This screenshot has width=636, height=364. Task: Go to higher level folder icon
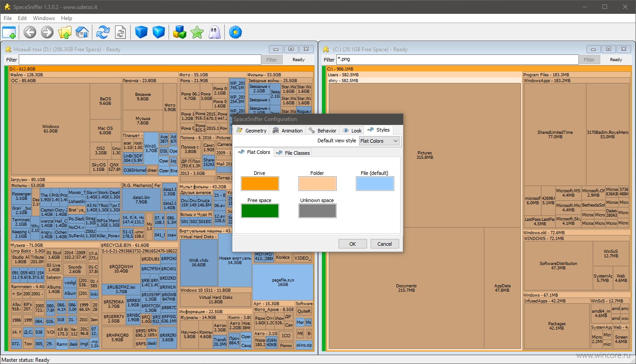[x=65, y=32]
